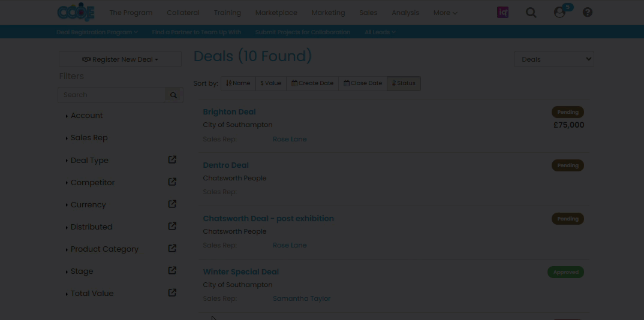Open the Analysis menu
The height and width of the screenshot is (320, 644).
pyautogui.click(x=405, y=13)
